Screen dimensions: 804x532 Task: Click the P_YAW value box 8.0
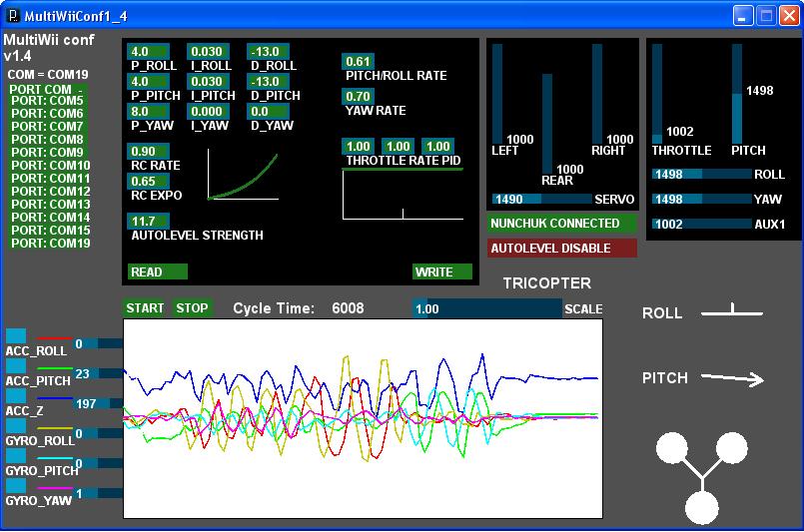[148, 111]
